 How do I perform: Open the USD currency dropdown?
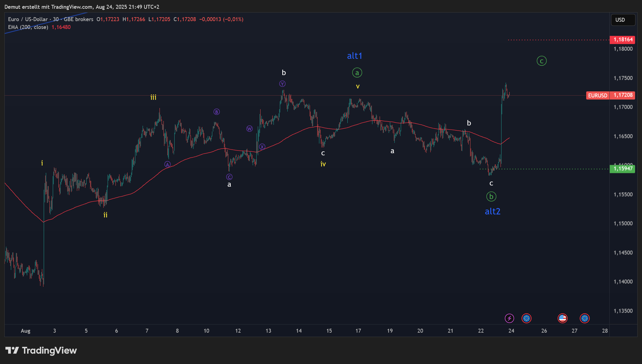click(623, 20)
